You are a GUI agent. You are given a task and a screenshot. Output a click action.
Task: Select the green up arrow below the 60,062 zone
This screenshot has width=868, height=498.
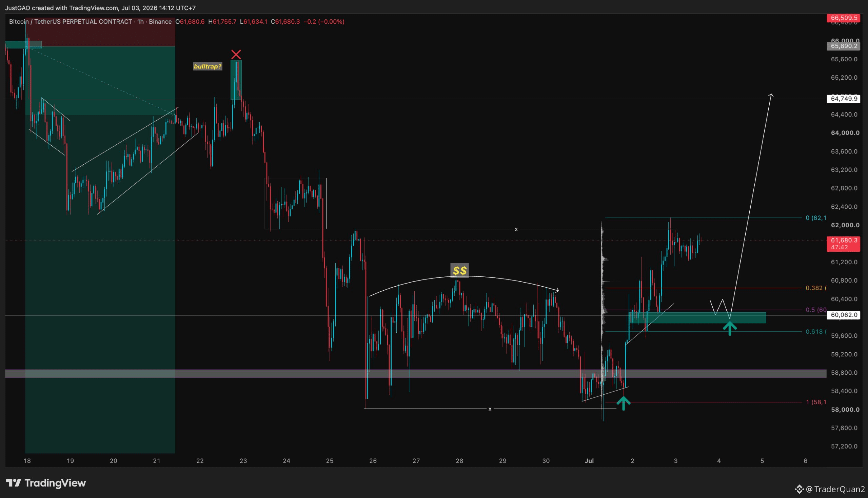(x=729, y=328)
